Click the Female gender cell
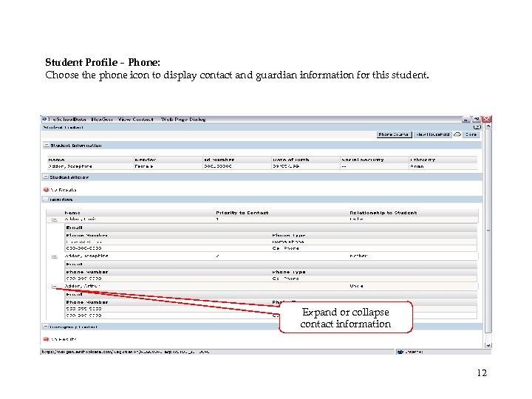Viewport: 532px width, 399px height. pyautogui.click(x=144, y=166)
